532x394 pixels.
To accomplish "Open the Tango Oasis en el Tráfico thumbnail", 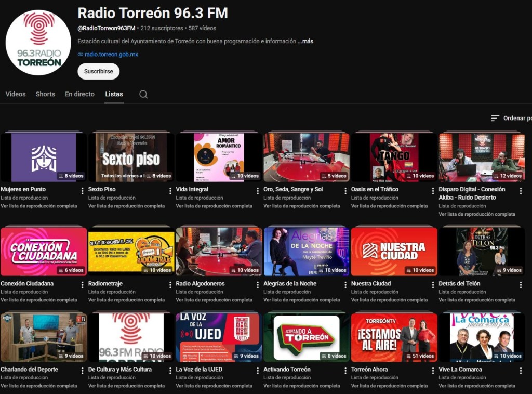I will point(394,157).
